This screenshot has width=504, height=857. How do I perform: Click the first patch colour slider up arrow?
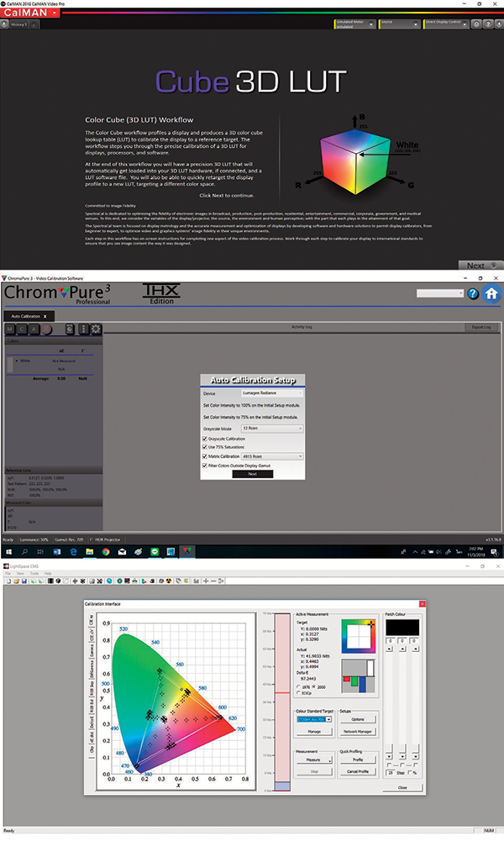[390, 649]
